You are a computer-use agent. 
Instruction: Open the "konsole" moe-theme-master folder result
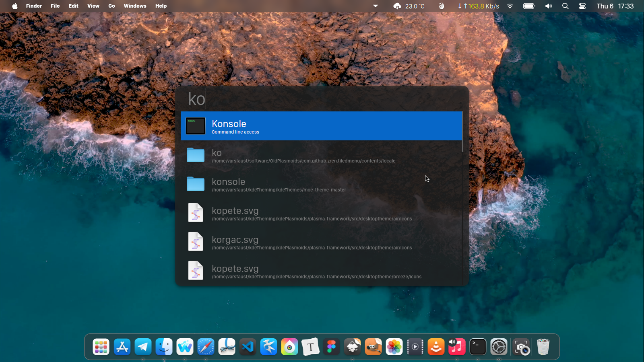(321, 184)
